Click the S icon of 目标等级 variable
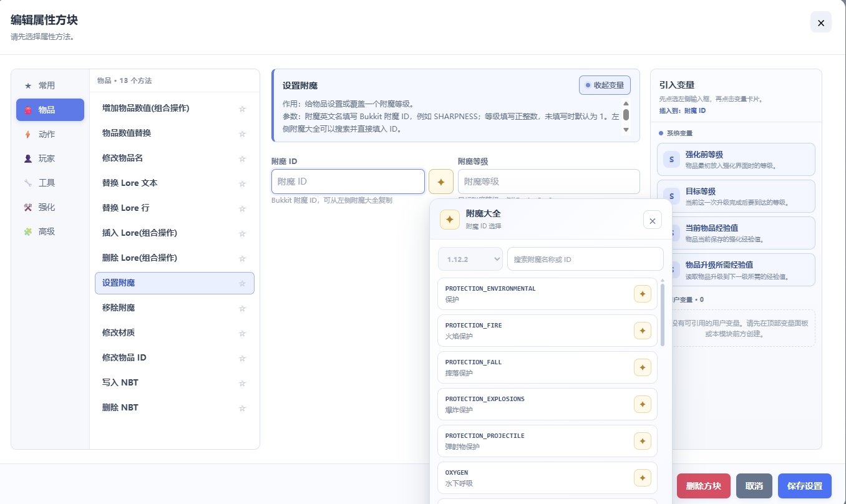The height and width of the screenshot is (504, 846). click(672, 196)
